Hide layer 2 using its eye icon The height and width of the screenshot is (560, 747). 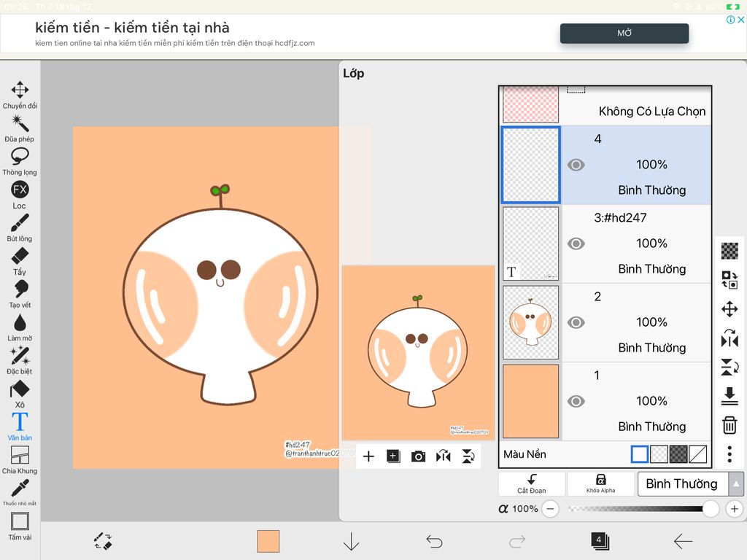576,322
